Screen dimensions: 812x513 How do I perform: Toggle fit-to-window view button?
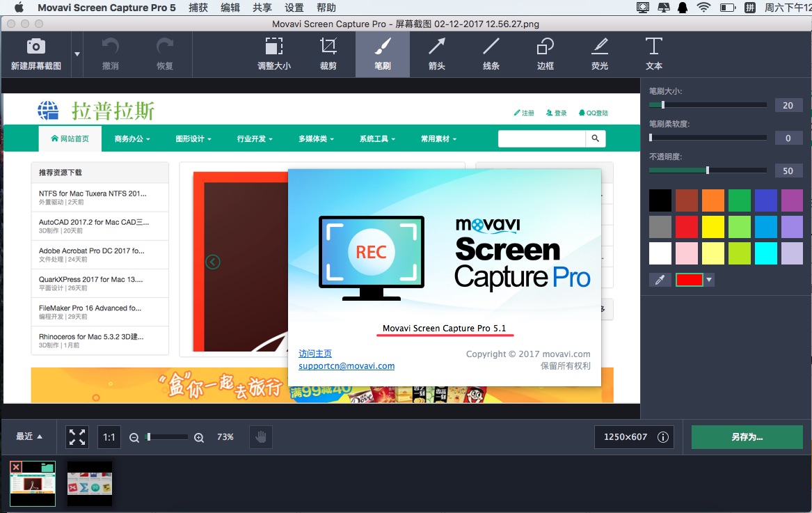77,437
